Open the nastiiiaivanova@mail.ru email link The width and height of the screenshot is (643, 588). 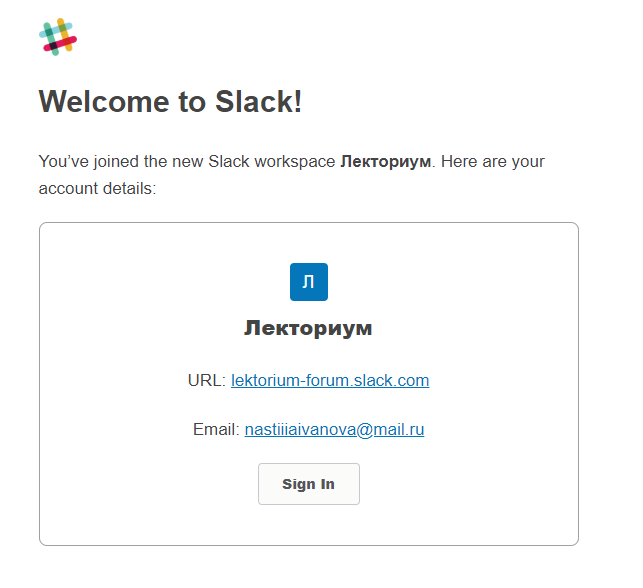(x=334, y=430)
